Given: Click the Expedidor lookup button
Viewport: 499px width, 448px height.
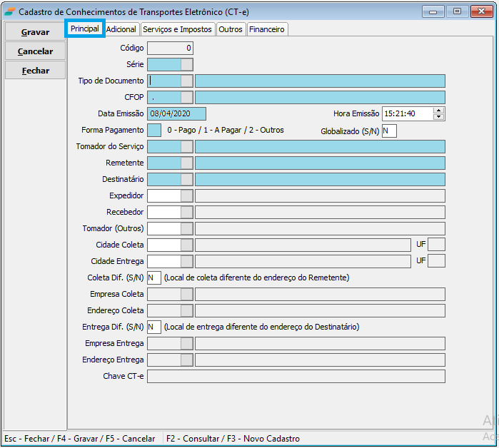Looking at the screenshot, I should [187, 195].
